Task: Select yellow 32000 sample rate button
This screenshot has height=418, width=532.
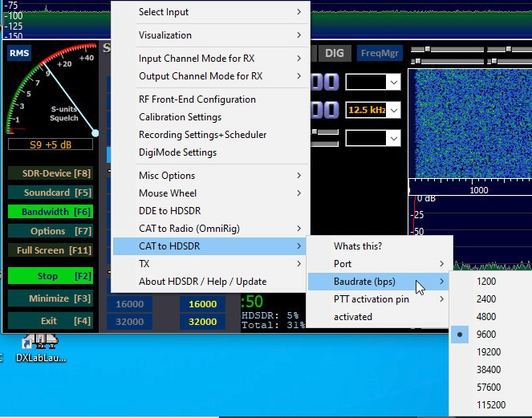Action: click(x=202, y=322)
